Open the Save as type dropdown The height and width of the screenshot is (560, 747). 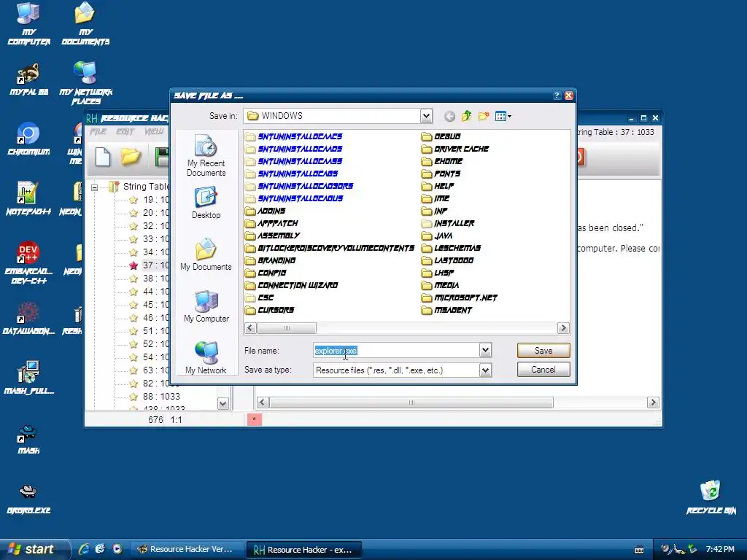(485, 370)
